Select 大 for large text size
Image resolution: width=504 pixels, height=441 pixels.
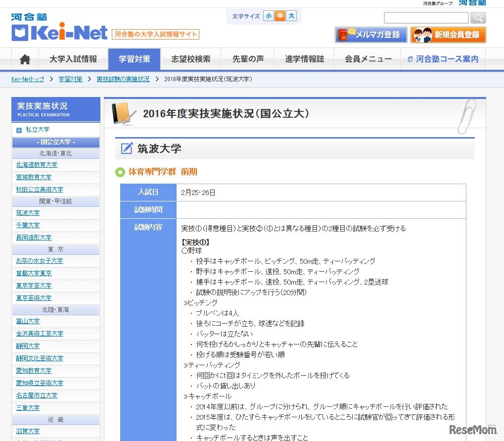point(291,16)
